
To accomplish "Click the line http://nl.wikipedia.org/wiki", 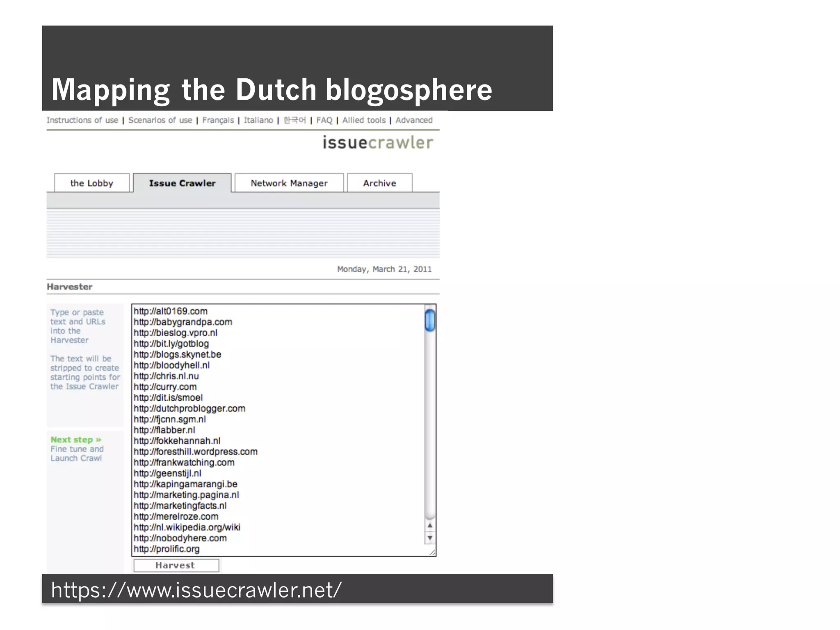I will pos(187,527).
